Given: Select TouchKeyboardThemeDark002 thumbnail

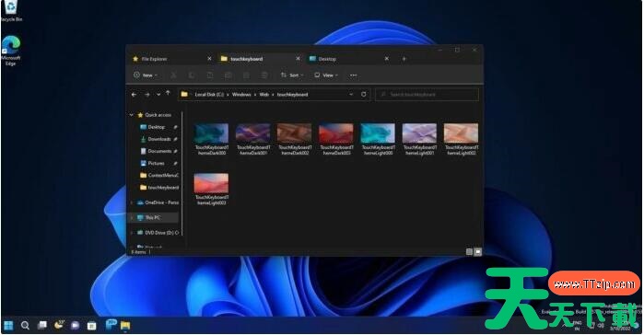Looking at the screenshot, I should [x=295, y=133].
